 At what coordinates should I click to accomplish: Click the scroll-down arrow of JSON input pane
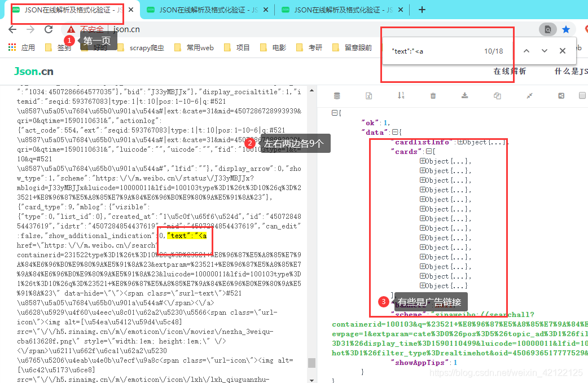point(311,380)
